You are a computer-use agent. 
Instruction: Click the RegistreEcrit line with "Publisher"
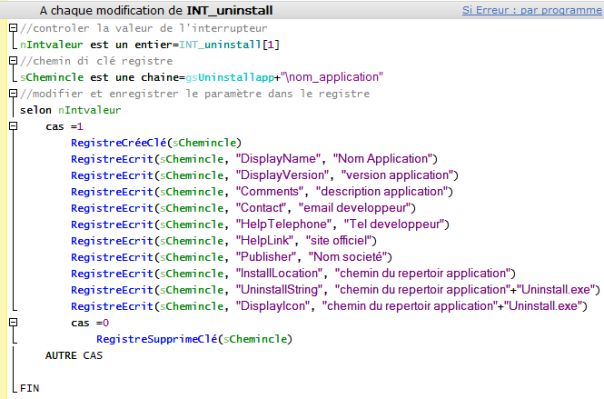point(232,257)
